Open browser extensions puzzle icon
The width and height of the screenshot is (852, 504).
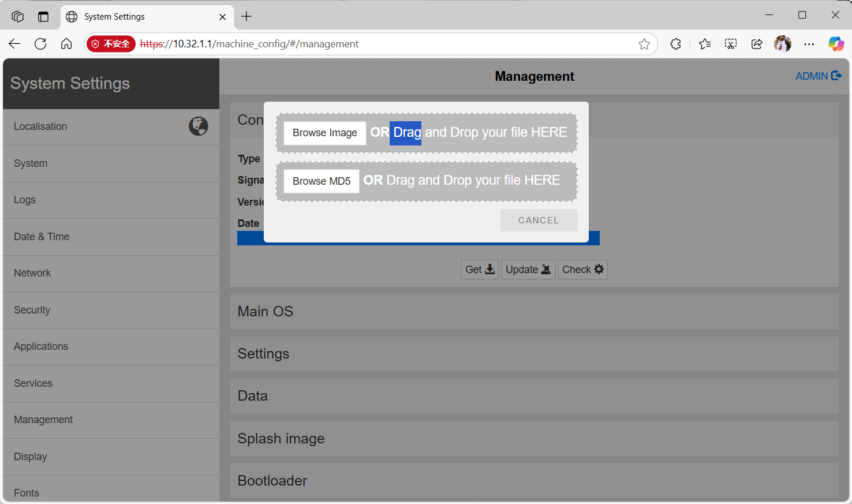tap(675, 44)
